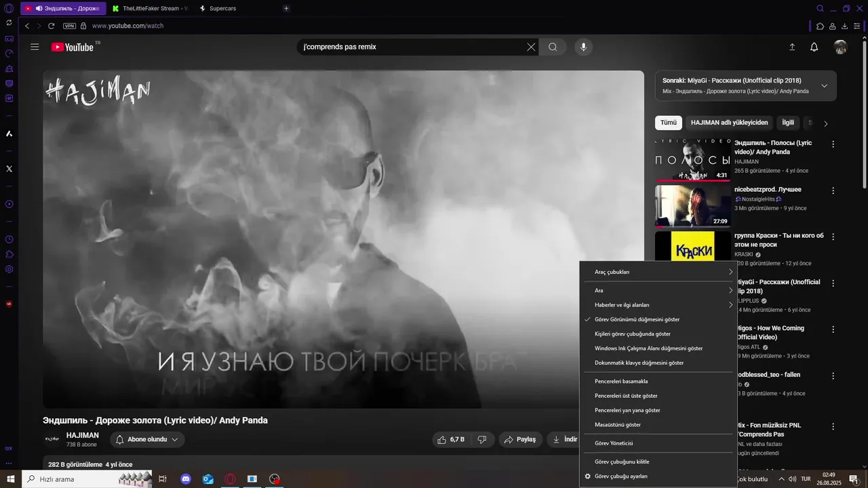Open sidebar settings gear icon
Screen dimensions: 868x488
click(9, 269)
